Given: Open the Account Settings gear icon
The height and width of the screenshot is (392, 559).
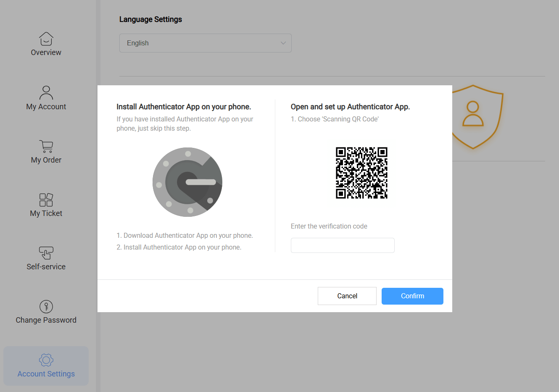Looking at the screenshot, I should pyautogui.click(x=46, y=360).
